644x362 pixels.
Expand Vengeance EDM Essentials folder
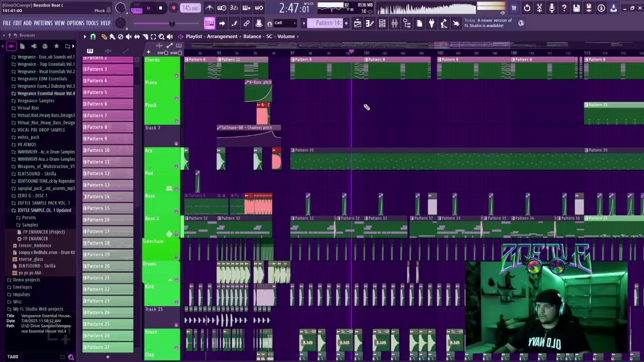[42, 79]
